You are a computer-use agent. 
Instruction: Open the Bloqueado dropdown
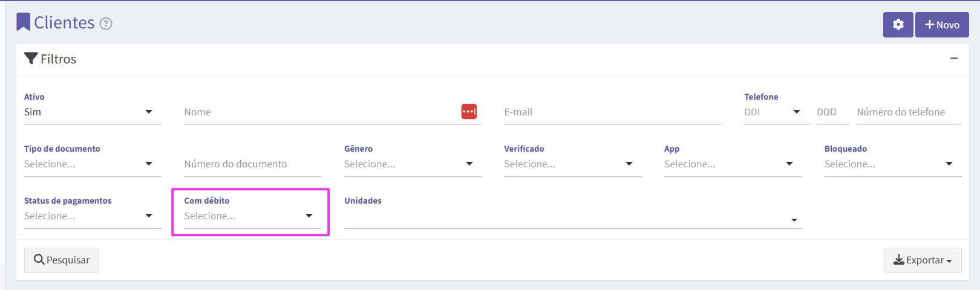click(x=893, y=164)
